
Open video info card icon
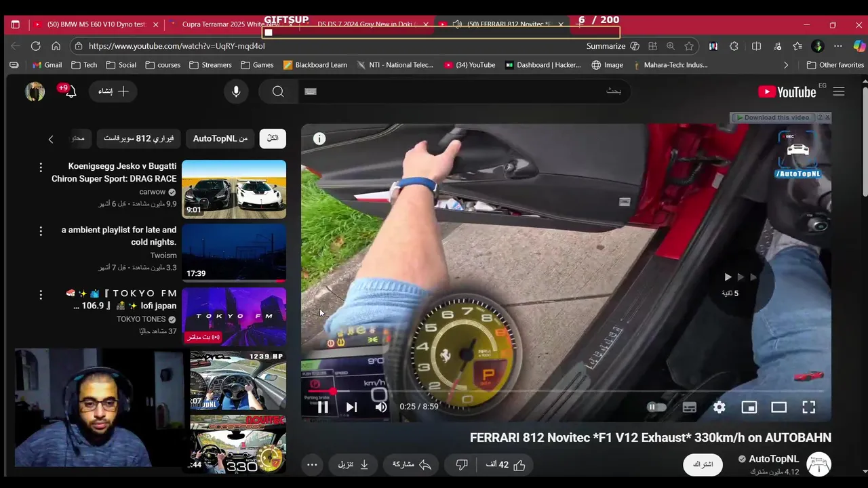[x=319, y=138]
